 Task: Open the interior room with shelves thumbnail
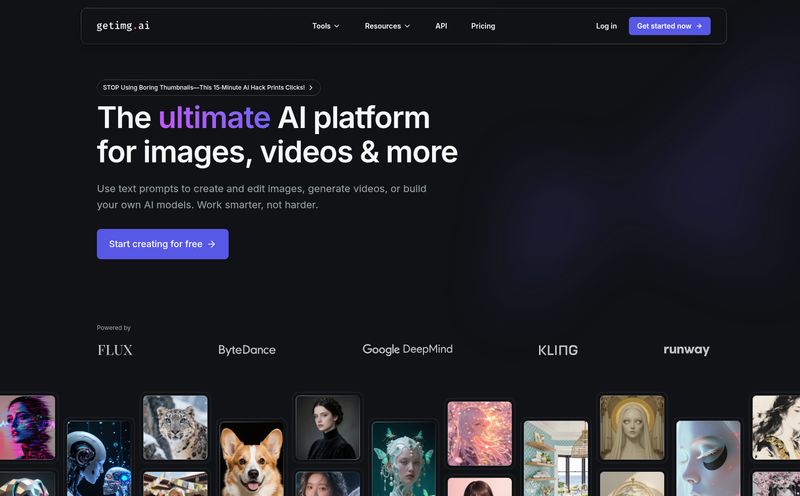556,458
